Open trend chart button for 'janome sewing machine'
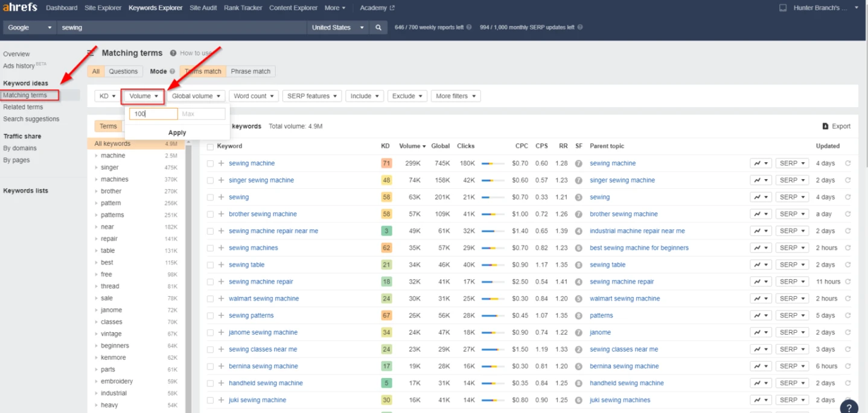Image resolution: width=868 pixels, height=413 pixels. coord(761,332)
